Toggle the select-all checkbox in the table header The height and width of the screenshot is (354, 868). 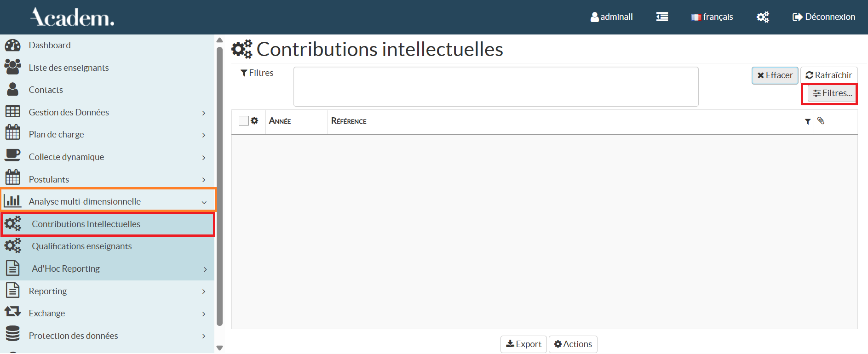(243, 120)
